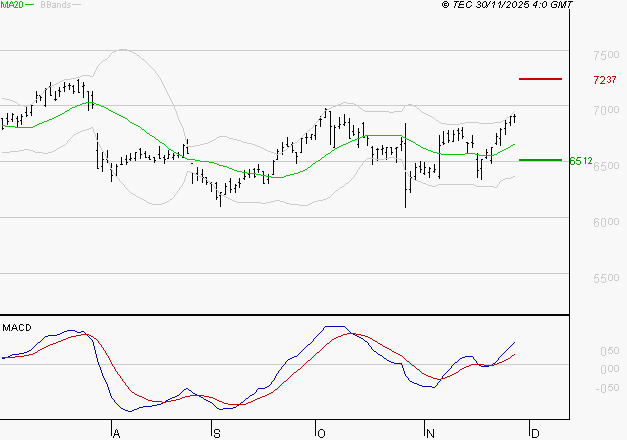The image size is (627, 440).
Task: Click the -050 MACD axis label
Action: [x=607, y=388]
